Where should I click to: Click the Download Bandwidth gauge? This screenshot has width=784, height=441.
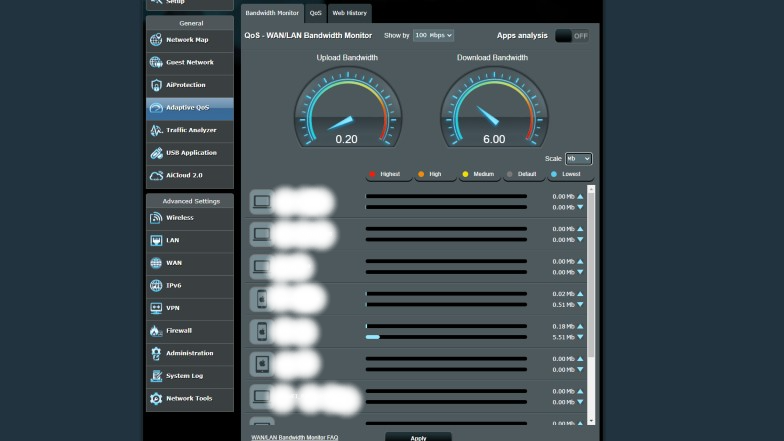coord(494,108)
